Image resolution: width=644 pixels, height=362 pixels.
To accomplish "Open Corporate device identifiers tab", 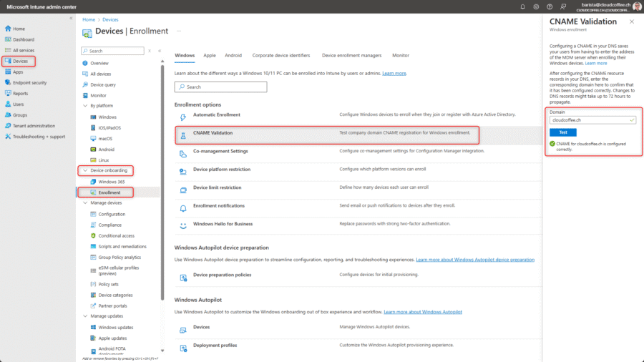I will pyautogui.click(x=281, y=55).
